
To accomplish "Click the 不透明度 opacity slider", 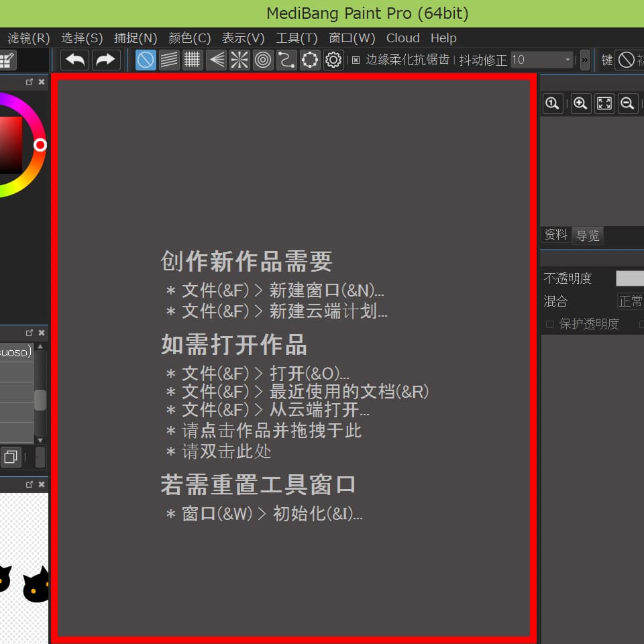I will 630,278.
